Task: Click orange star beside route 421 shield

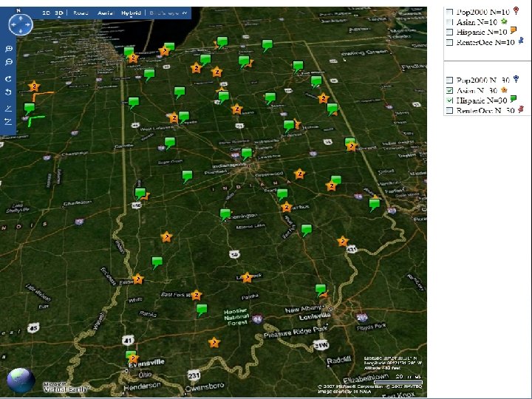Action: pyautogui.click(x=343, y=241)
